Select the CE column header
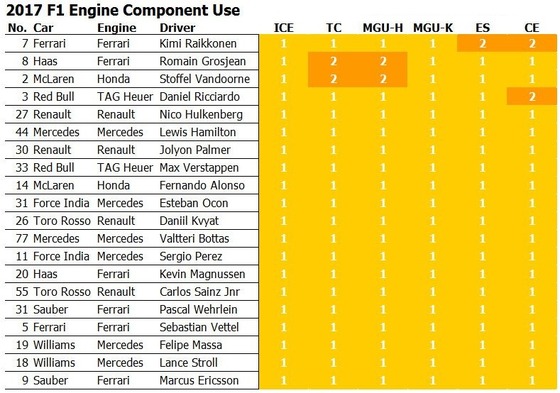560x393 pixels. (532, 28)
